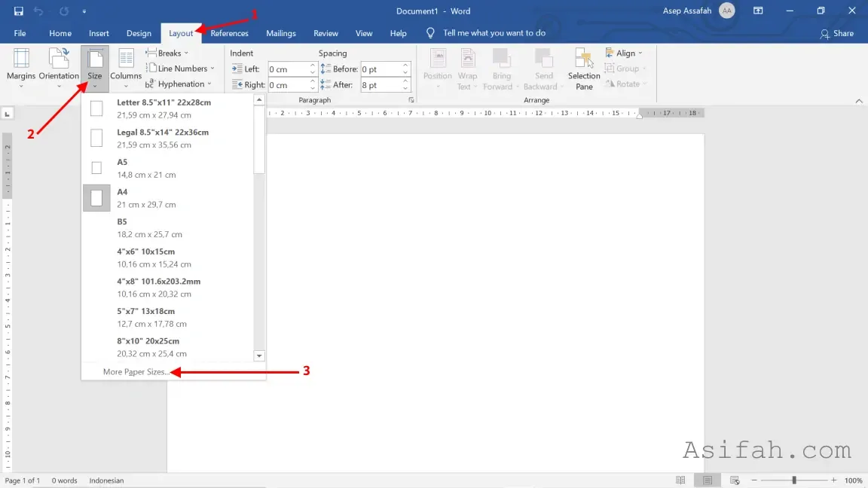
Task: Expand the Hyphenation dropdown
Action: pyautogui.click(x=179, y=84)
